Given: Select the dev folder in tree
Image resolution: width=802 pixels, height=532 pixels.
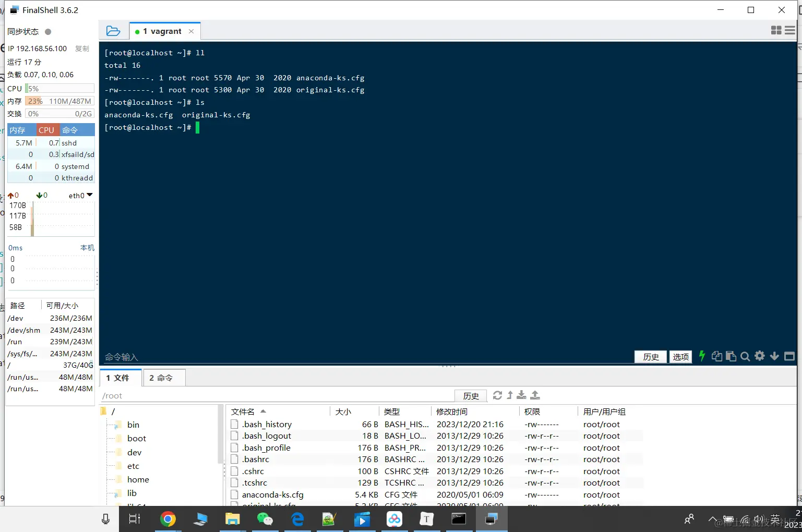Looking at the screenshot, I should click(134, 452).
